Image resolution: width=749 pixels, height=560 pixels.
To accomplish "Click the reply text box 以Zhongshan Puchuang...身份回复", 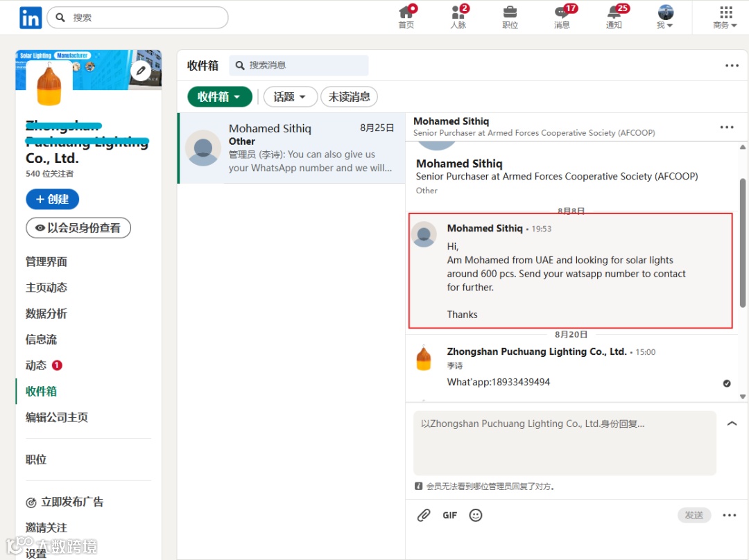I will pyautogui.click(x=565, y=443).
